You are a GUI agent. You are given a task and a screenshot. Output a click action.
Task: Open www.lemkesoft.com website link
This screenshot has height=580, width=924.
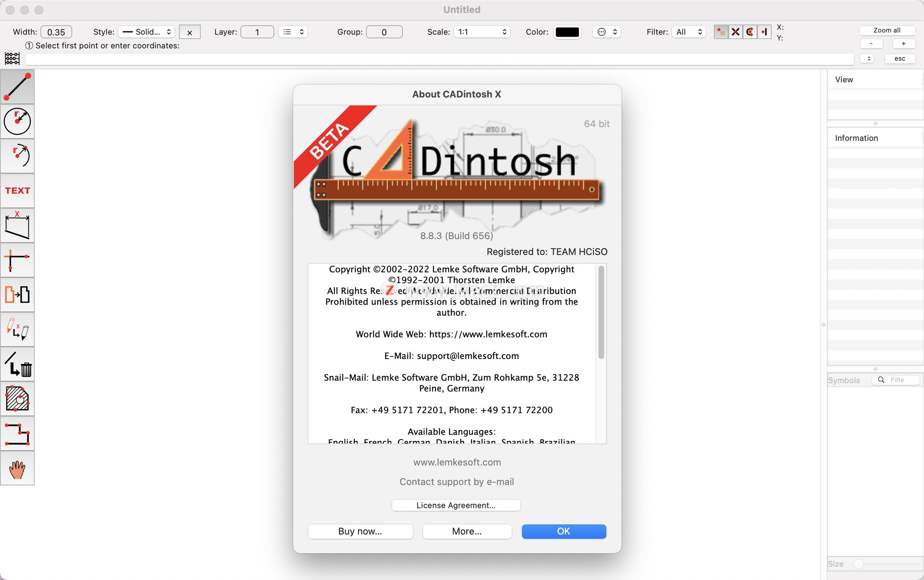click(457, 461)
